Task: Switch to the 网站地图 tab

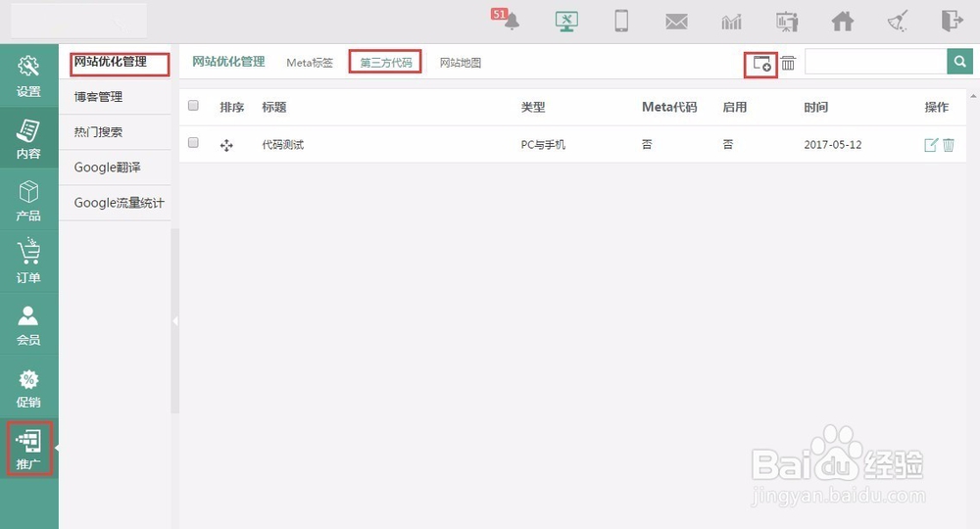Action: [461, 63]
